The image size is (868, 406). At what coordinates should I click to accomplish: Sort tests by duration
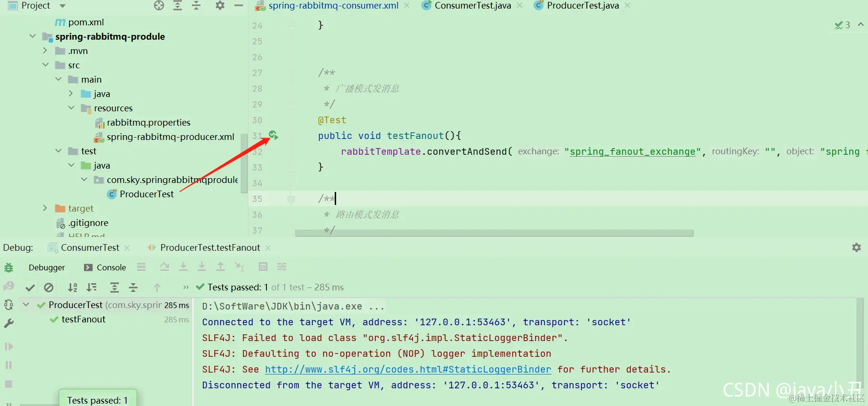coord(92,288)
